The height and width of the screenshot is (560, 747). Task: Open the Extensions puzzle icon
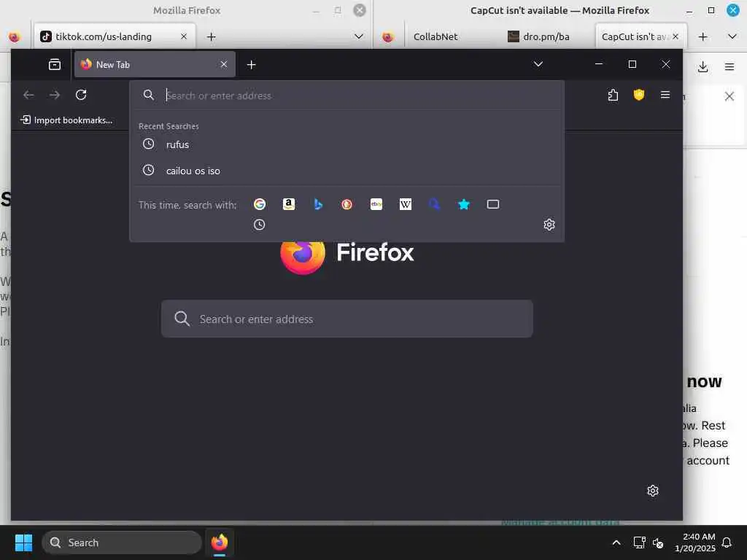(x=613, y=95)
